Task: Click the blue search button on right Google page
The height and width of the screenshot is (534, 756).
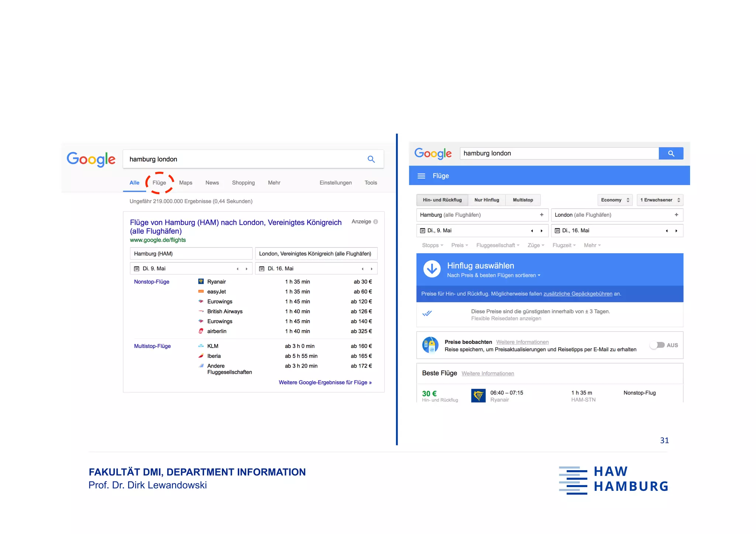Action: tap(670, 154)
